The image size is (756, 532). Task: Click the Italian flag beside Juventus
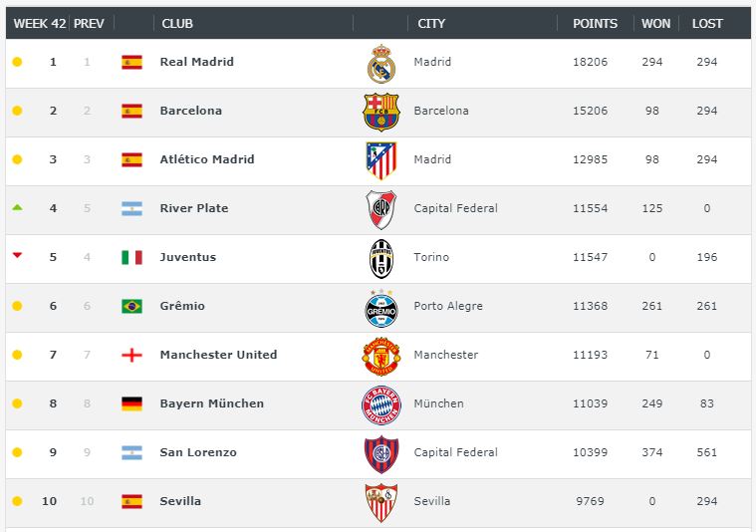tap(131, 258)
